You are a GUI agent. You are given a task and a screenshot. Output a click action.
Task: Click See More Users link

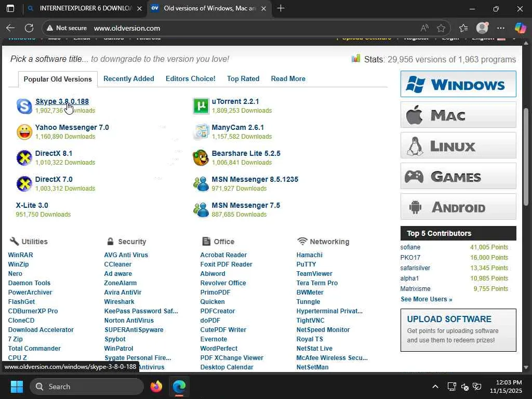[x=426, y=299]
